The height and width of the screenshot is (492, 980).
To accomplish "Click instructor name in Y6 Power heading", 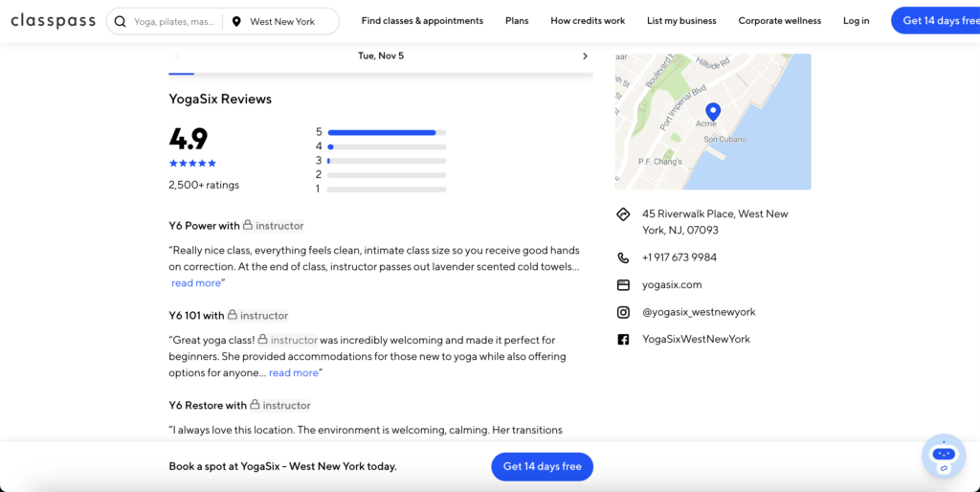I will (279, 226).
